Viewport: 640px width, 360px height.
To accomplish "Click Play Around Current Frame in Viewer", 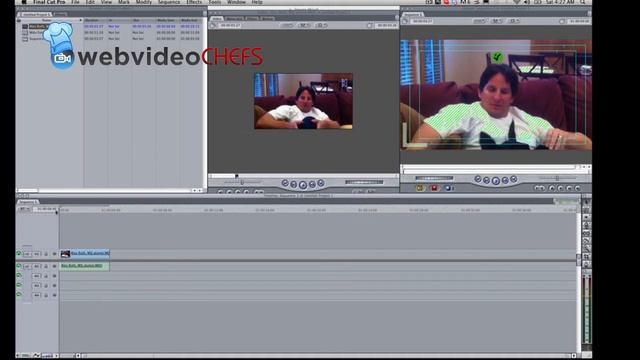I will (312, 184).
